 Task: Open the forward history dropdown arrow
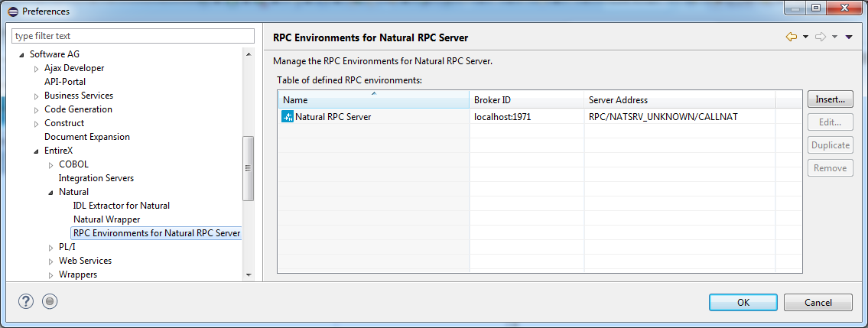pyautogui.click(x=835, y=37)
